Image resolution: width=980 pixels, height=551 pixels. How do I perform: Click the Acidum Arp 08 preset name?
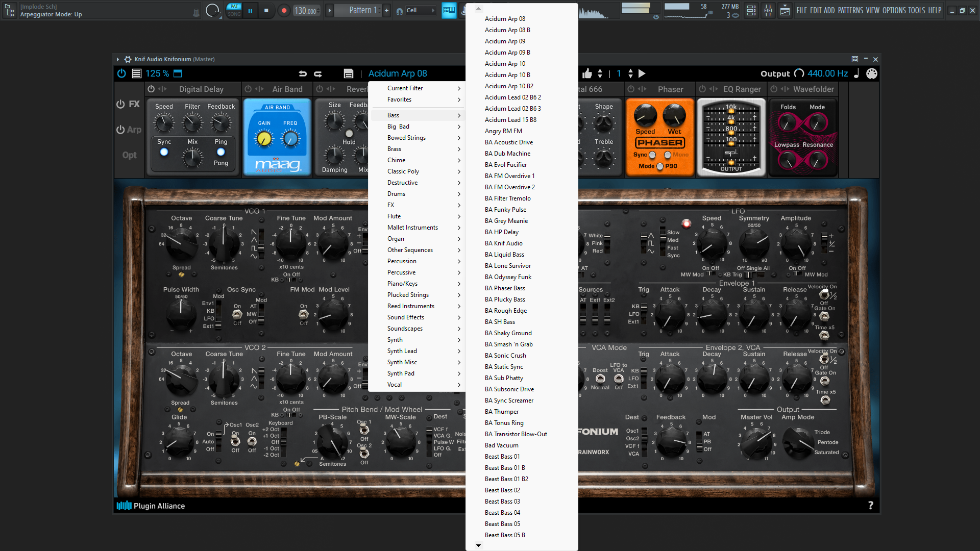tap(398, 73)
